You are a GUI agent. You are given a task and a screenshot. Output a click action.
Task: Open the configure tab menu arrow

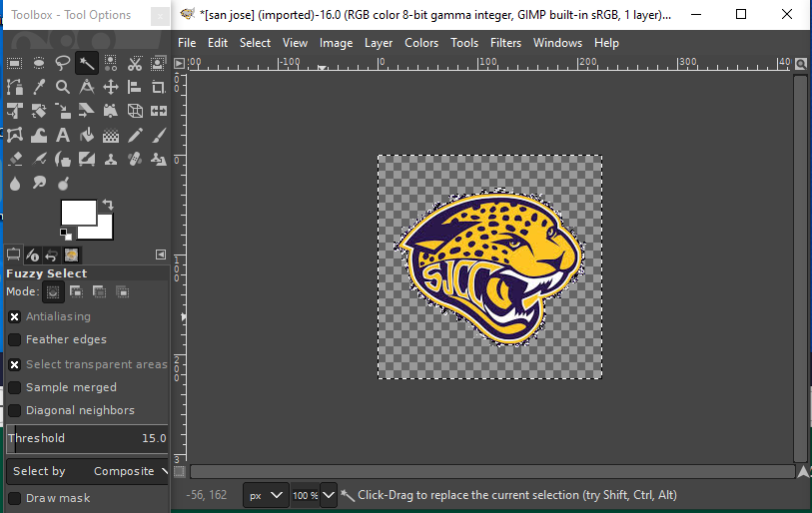161,255
